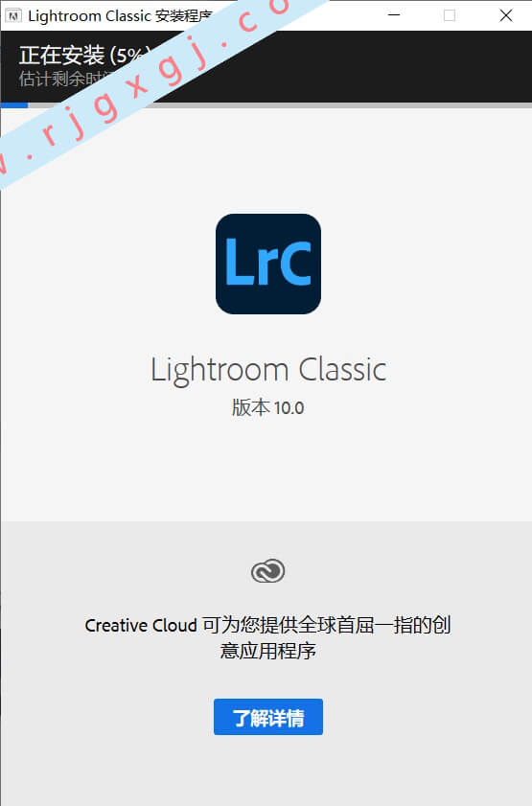Click the LrC Lightroom Classic app logo
Image resolution: width=532 pixels, height=806 pixels.
(x=268, y=264)
